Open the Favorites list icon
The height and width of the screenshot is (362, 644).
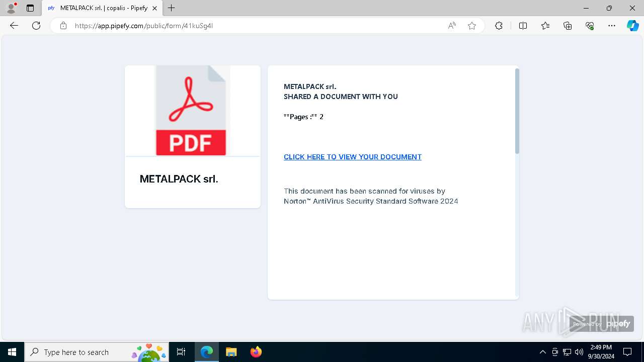(545, 26)
